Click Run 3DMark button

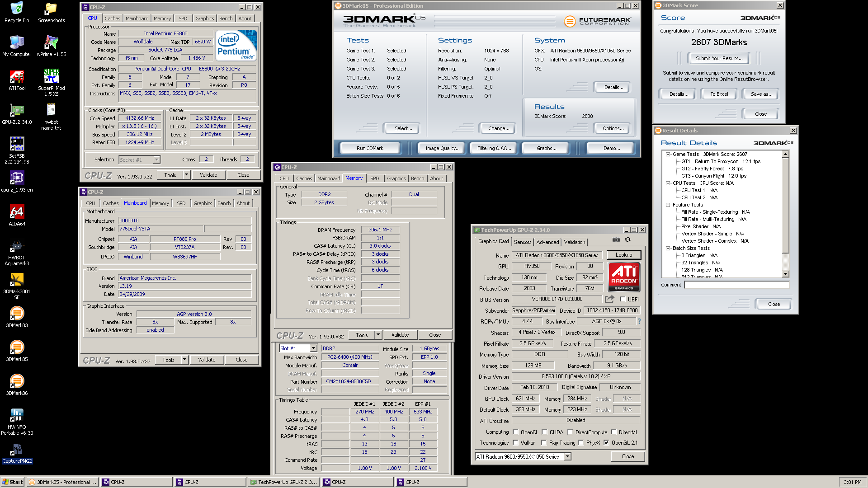pyautogui.click(x=370, y=148)
